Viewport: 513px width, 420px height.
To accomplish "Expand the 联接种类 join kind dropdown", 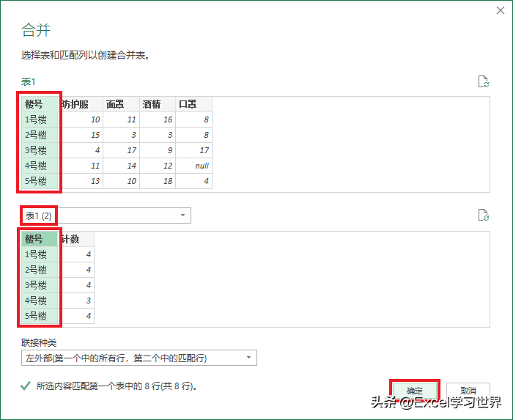I will [139, 358].
